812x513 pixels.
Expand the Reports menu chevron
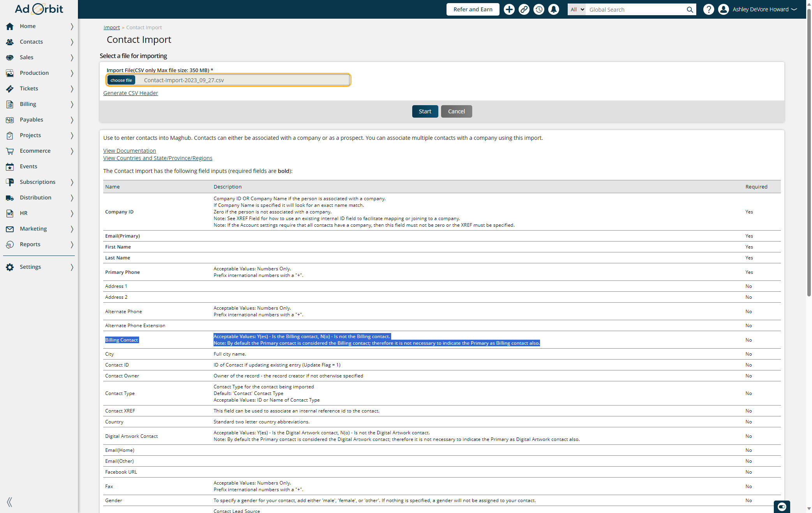[x=72, y=244]
